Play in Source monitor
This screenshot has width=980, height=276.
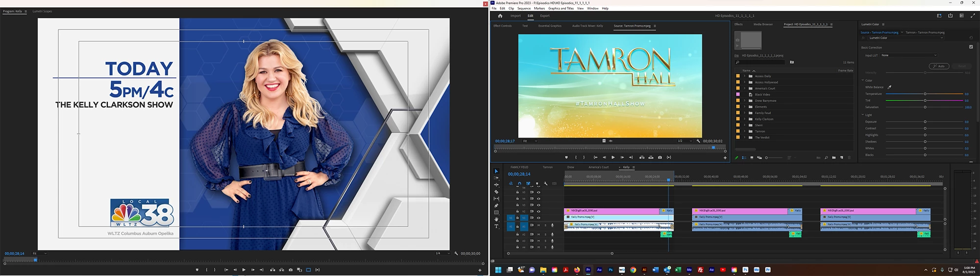(x=613, y=157)
